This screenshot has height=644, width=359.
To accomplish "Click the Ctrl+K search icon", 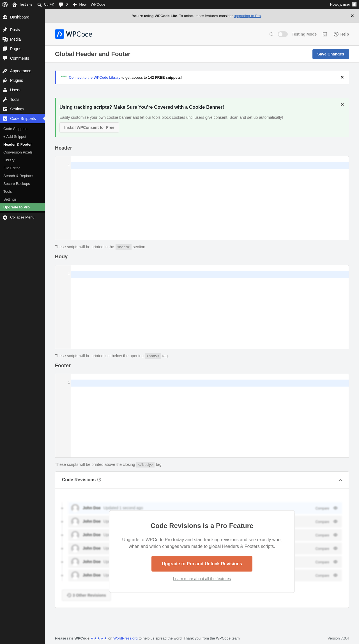I will pos(40,4).
